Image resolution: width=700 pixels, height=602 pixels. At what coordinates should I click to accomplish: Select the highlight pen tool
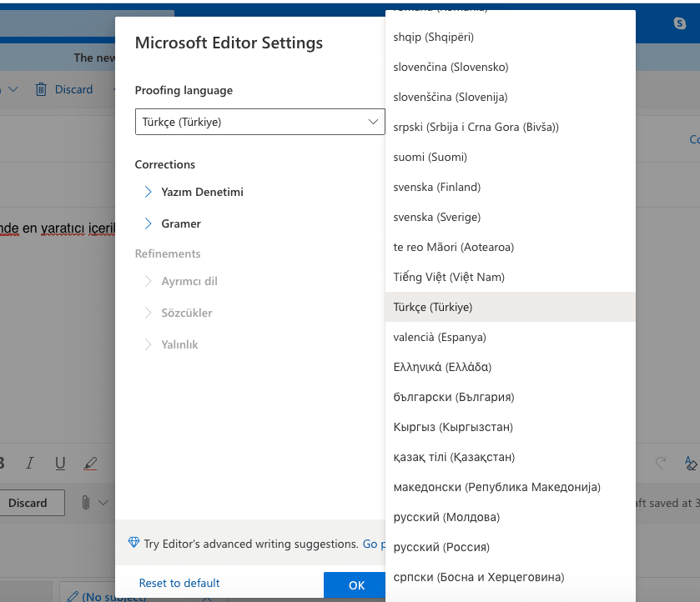90,464
